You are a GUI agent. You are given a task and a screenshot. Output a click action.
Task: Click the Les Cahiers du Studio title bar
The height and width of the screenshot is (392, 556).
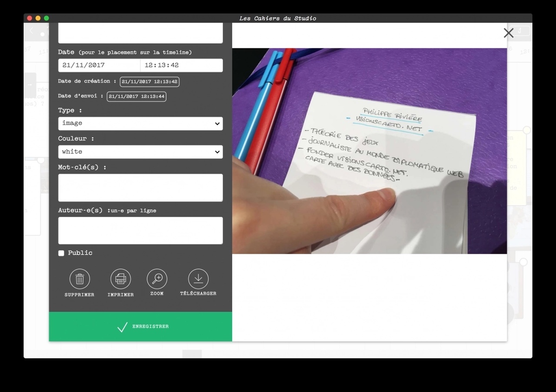(x=278, y=18)
